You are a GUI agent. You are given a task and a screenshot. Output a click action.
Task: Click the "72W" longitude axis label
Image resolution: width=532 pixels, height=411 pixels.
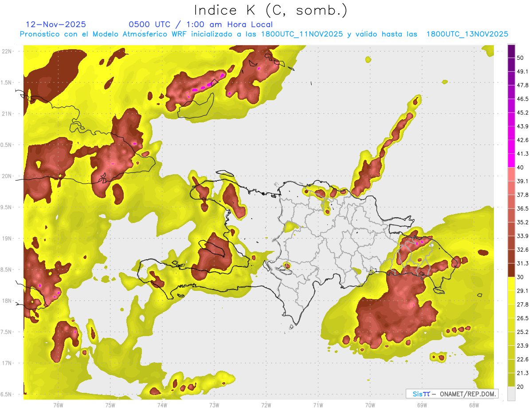pos(266,405)
